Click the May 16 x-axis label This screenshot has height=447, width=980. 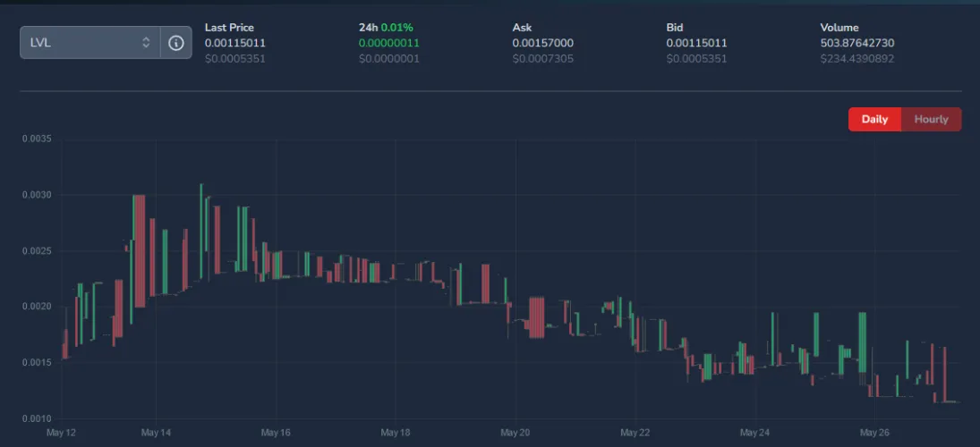tap(276, 432)
